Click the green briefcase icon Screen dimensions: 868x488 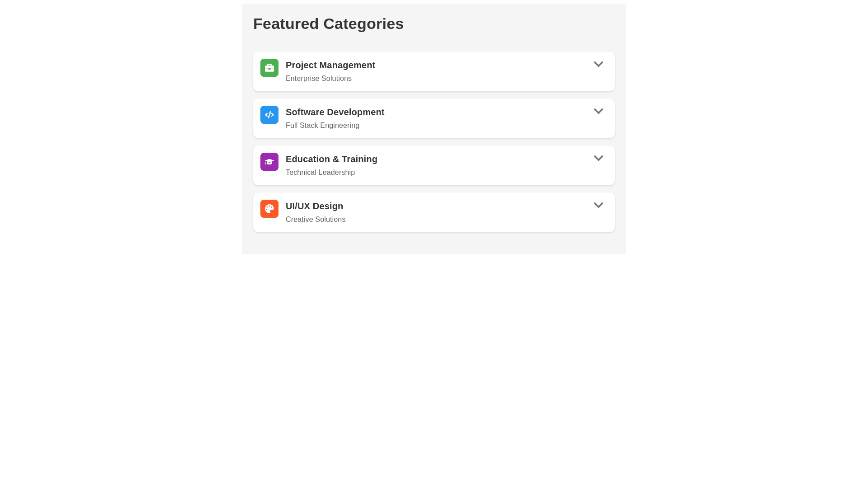269,68
